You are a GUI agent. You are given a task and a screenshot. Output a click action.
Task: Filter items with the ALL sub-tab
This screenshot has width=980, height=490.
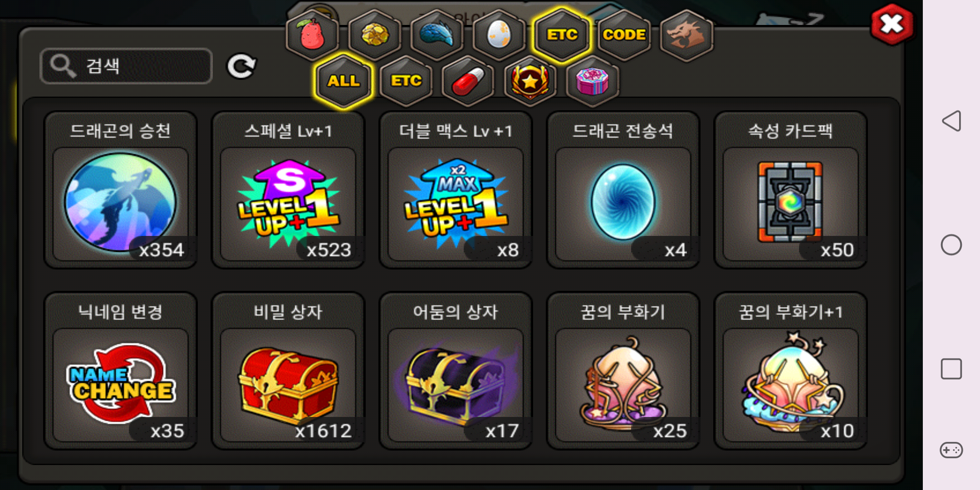tap(343, 81)
